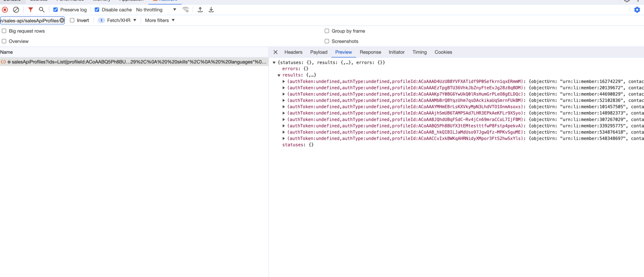Enable Screenshots capture checkbox
The image size is (644, 277).
tap(327, 41)
